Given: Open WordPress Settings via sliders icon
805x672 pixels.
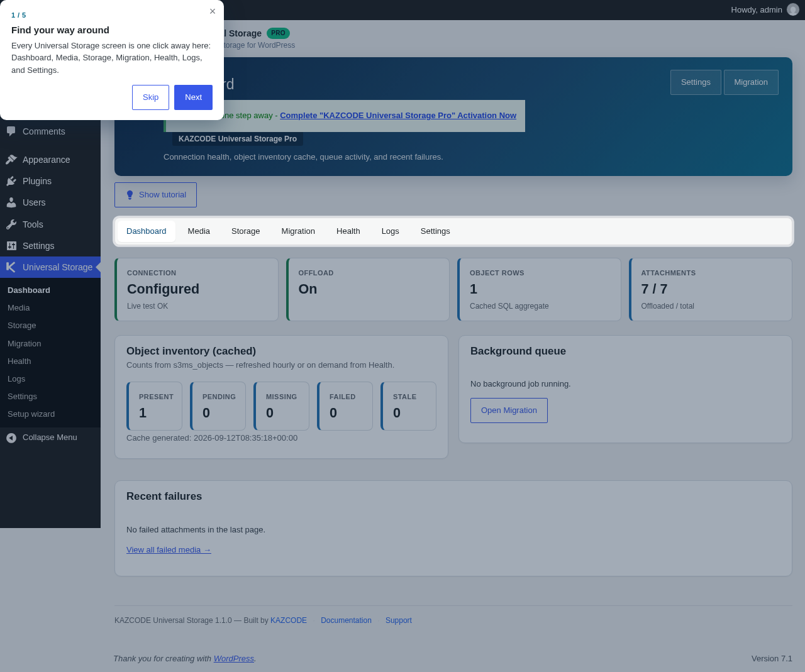Looking at the screenshot, I should [11, 246].
